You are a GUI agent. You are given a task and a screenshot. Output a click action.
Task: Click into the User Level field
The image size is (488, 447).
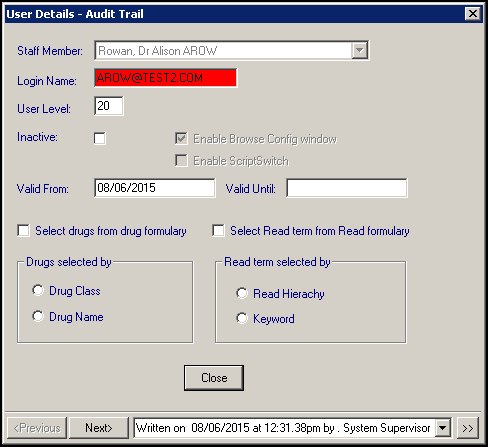(109, 106)
